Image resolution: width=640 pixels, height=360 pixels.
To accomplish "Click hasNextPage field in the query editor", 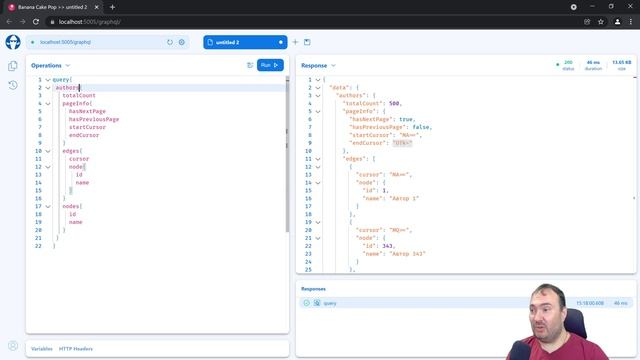I will point(87,111).
